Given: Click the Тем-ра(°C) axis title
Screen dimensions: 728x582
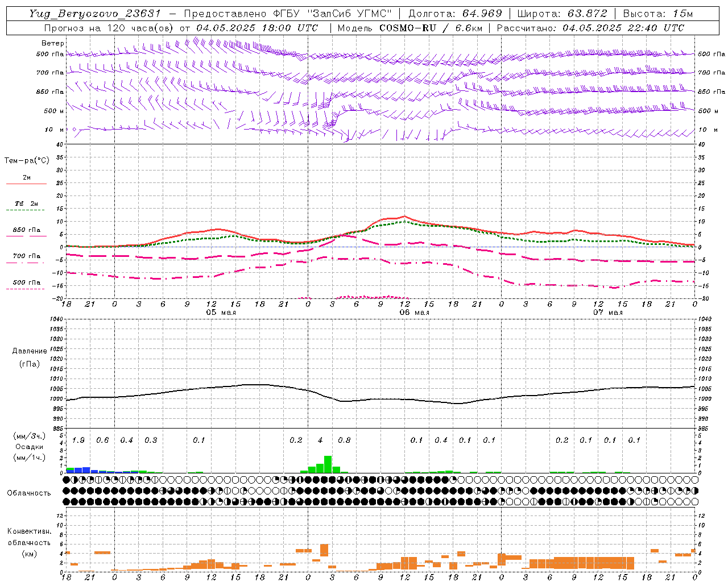Looking at the screenshot, I should tap(27, 161).
